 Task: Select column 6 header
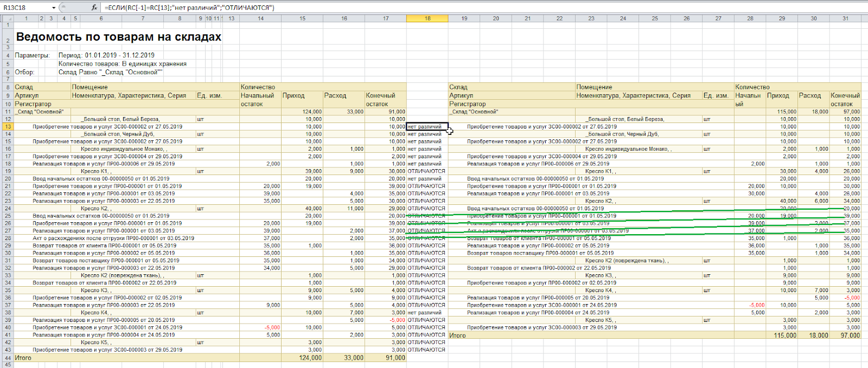coord(101,18)
